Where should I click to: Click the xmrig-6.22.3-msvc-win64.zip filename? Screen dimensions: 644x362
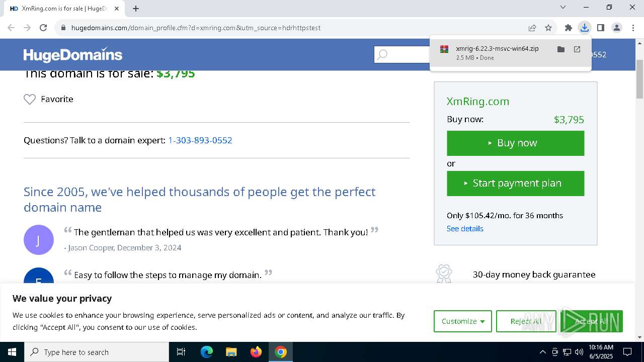click(497, 49)
